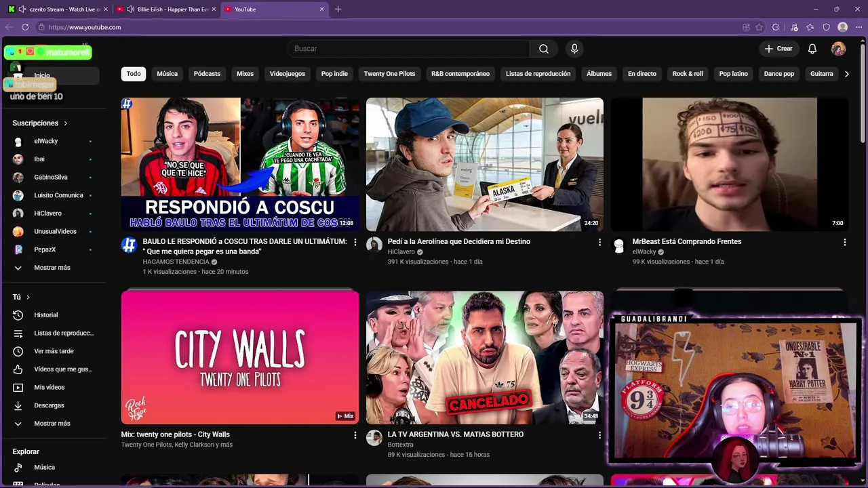The image size is (868, 488).
Task: Open browser extensions icon
Action: click(776, 27)
